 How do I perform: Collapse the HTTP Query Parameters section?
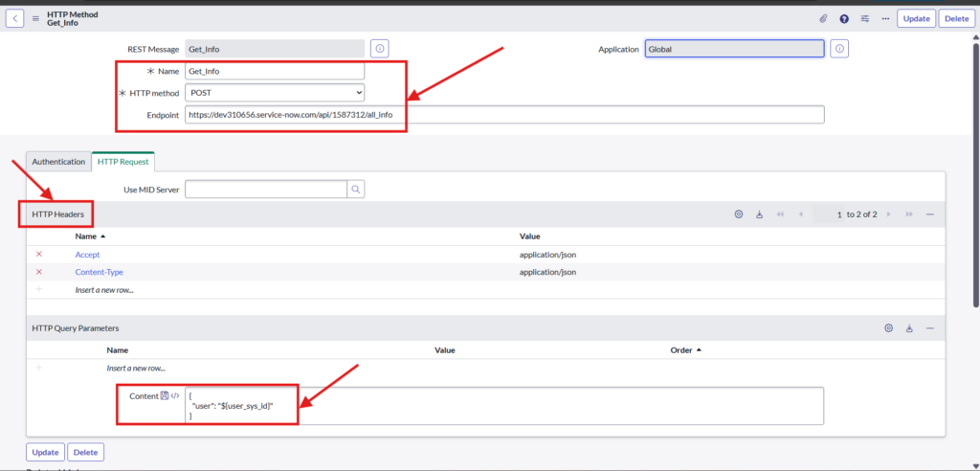[930, 328]
